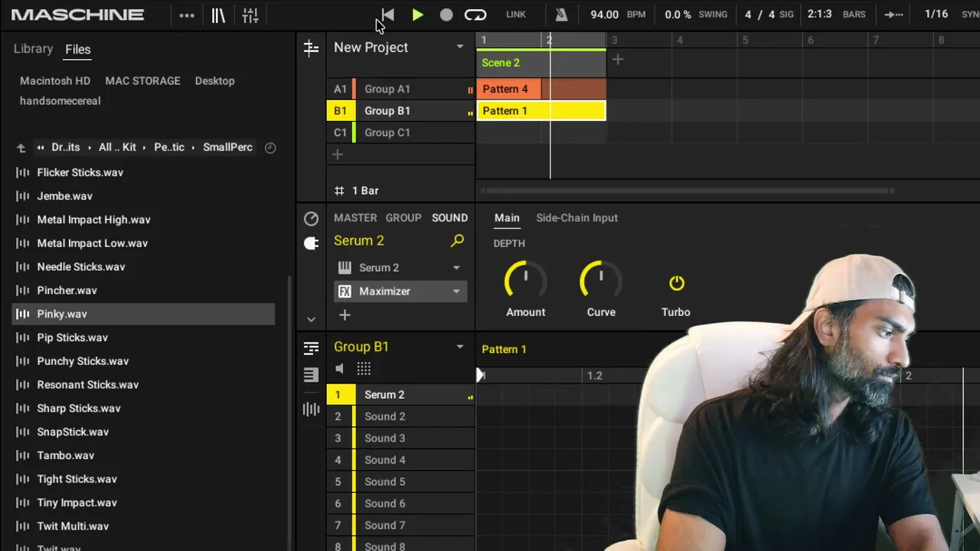This screenshot has width=980, height=551.
Task: Toggle the loop button in the transport
Action: [475, 15]
